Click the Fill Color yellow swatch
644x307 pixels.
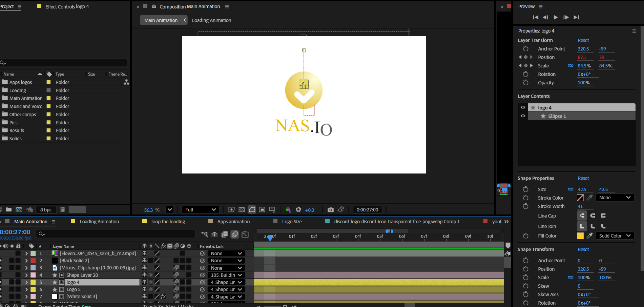click(580, 236)
